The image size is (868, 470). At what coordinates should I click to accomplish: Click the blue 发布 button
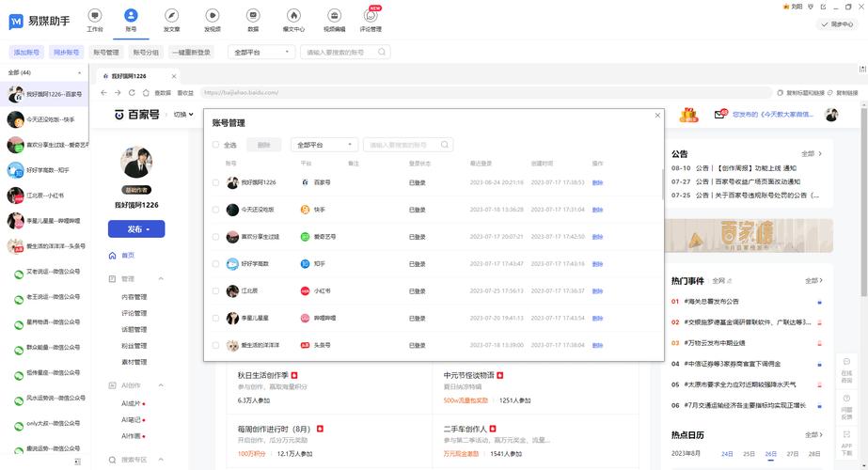pos(136,228)
